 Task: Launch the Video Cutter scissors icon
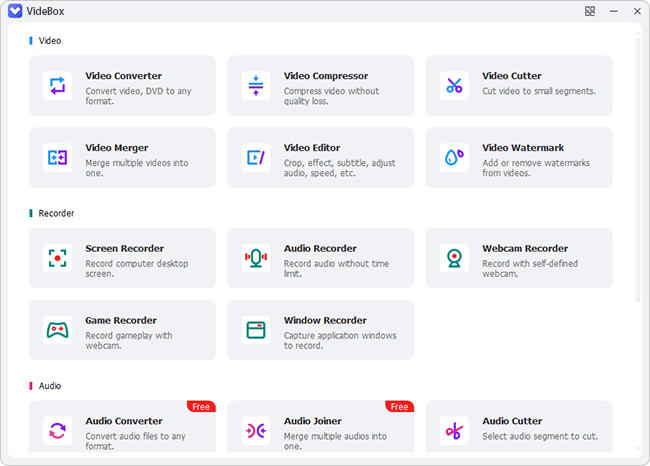pyautogui.click(x=454, y=86)
